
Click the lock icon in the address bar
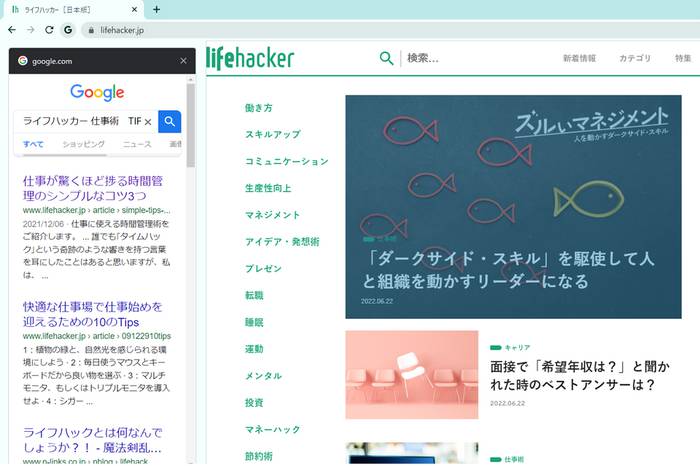(x=91, y=30)
